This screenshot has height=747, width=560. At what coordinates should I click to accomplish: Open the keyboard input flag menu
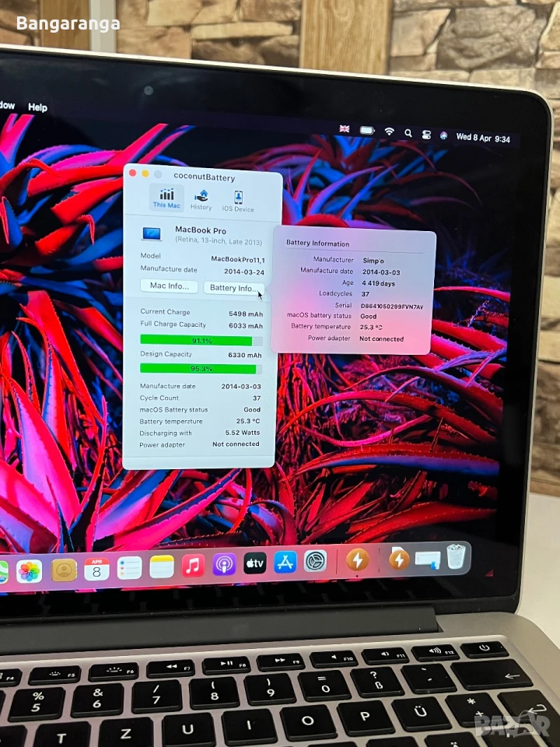coord(345,128)
